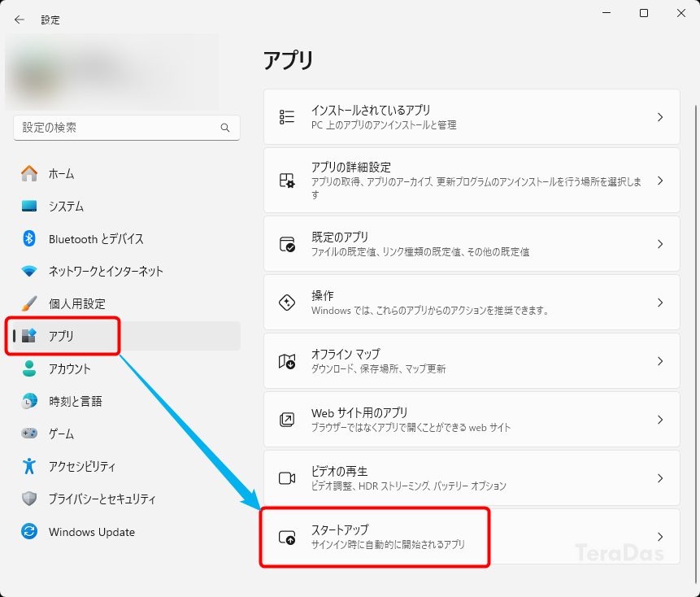The height and width of the screenshot is (597, 700).
Task: Click the installed apps list icon
Action: pyautogui.click(x=287, y=117)
